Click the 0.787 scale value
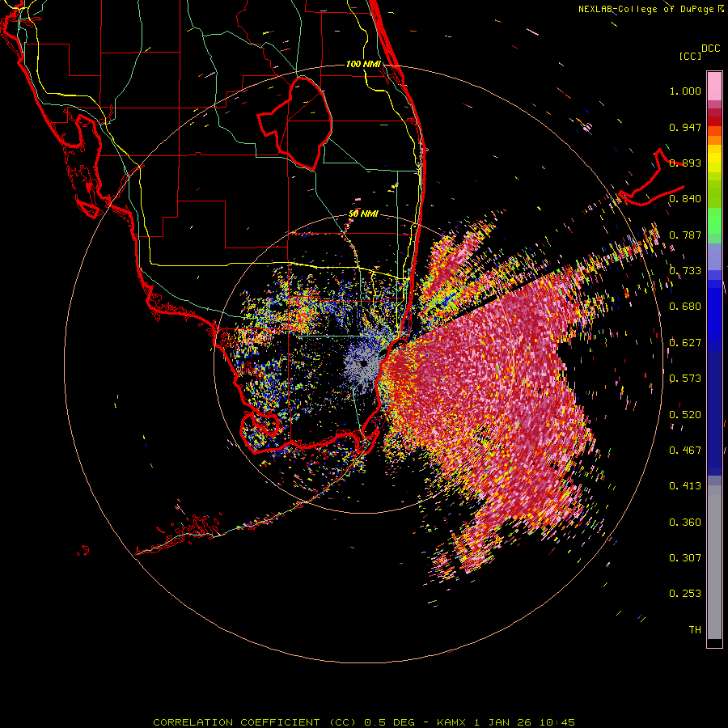 coord(685,235)
